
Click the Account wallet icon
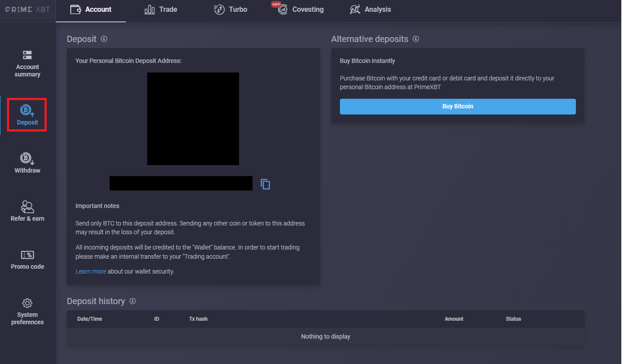[76, 10]
